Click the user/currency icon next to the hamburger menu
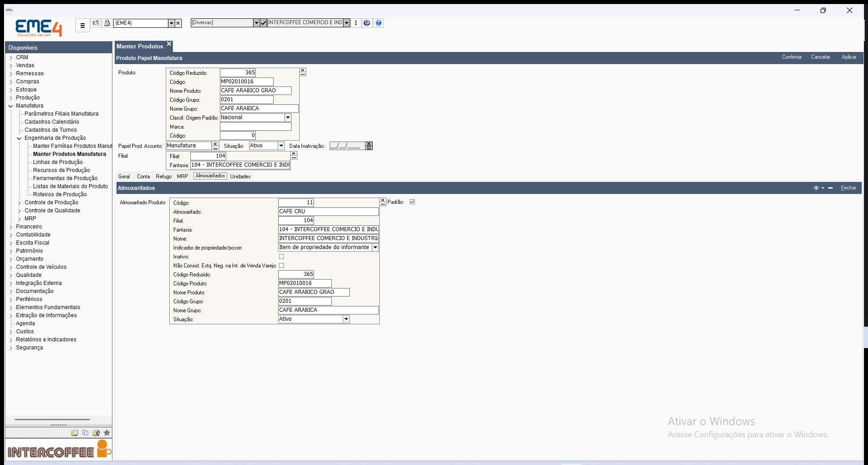The height and width of the screenshot is (465, 868). [x=96, y=23]
